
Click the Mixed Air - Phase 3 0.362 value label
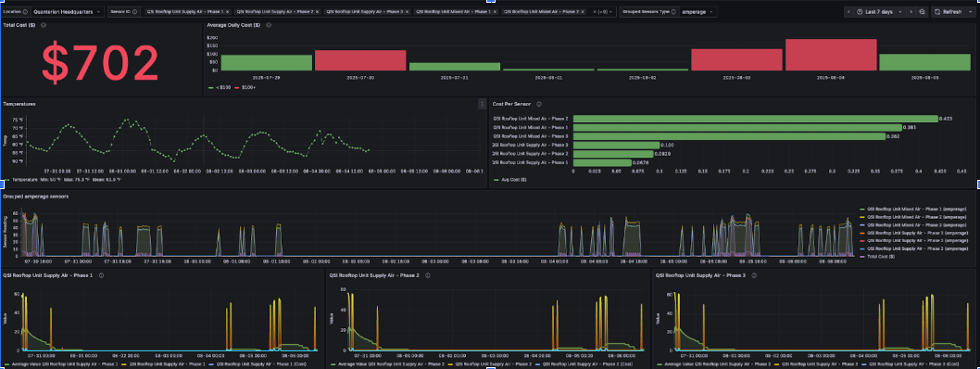(893, 135)
